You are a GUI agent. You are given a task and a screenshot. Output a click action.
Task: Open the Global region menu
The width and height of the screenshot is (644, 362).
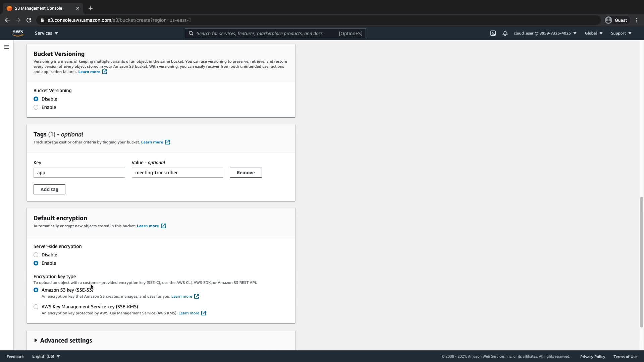point(593,33)
